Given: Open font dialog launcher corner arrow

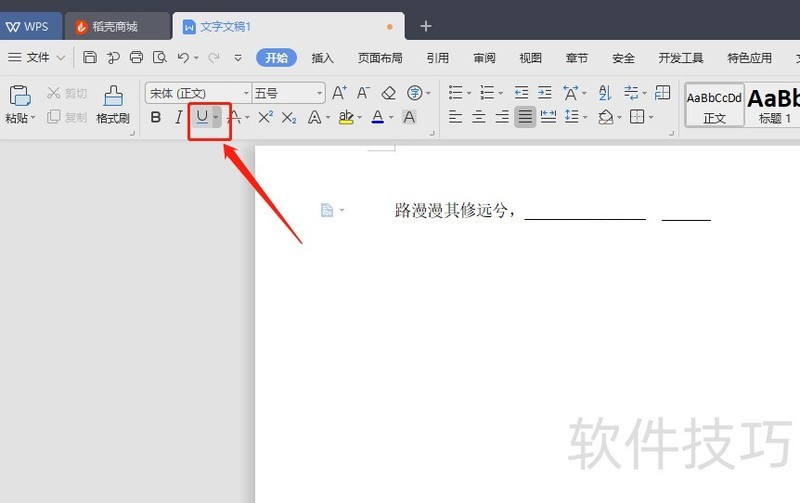Looking at the screenshot, I should 432,133.
